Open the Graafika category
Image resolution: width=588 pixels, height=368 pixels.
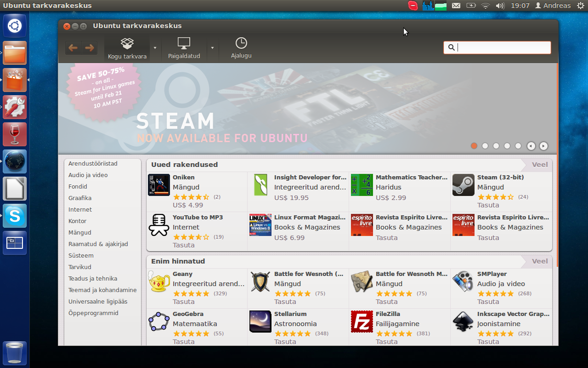click(x=80, y=198)
